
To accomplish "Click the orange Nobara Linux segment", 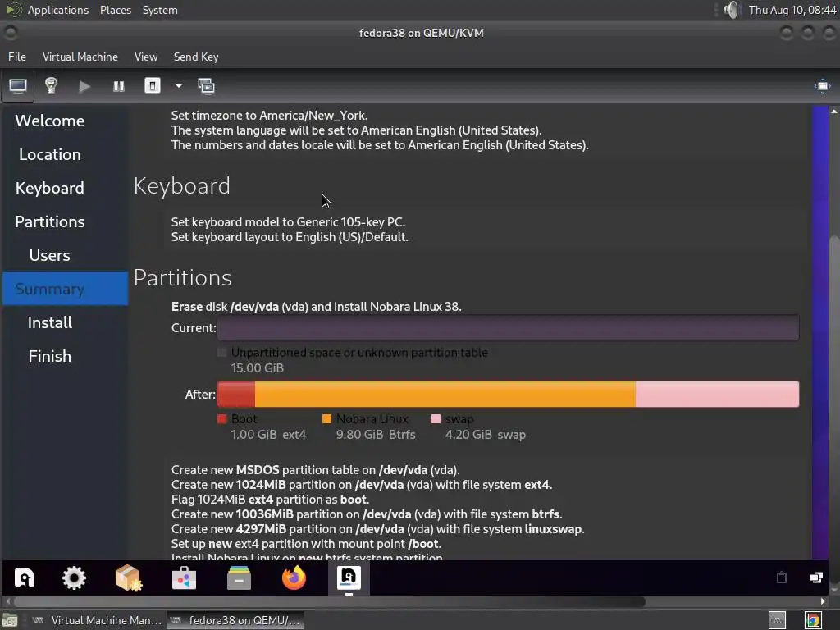I will (x=445, y=395).
